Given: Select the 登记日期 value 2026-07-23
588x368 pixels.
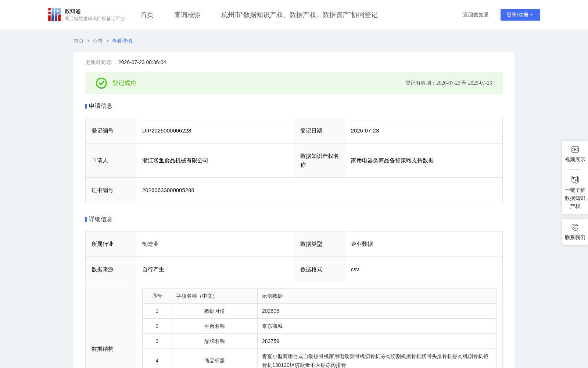Looking at the screenshot, I should point(365,131).
